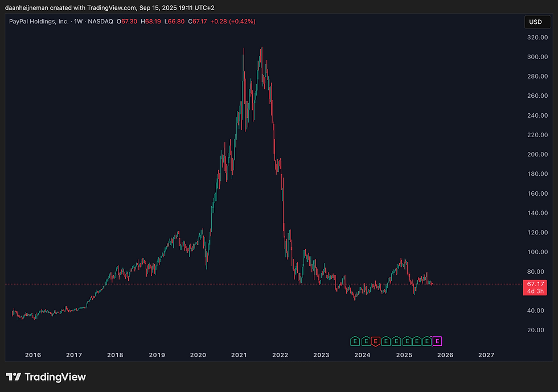Open the magenta upcoming earnings marker
Viewport: 558px width, 392px height.
(x=437, y=341)
